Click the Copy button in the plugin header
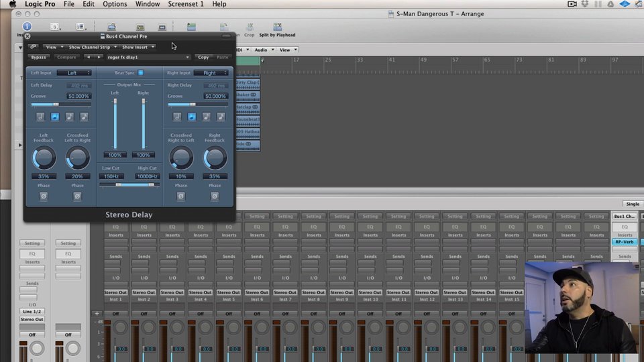This screenshot has height=362, width=644. [203, 58]
